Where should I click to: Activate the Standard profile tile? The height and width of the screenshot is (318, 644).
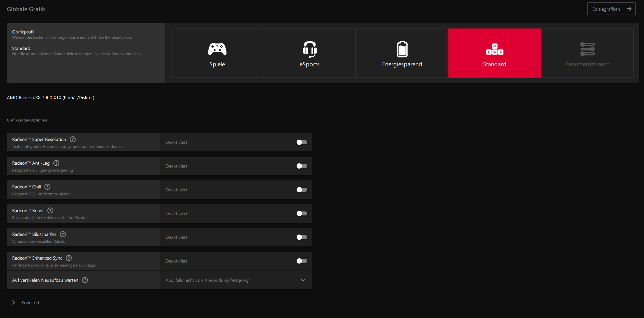point(494,53)
